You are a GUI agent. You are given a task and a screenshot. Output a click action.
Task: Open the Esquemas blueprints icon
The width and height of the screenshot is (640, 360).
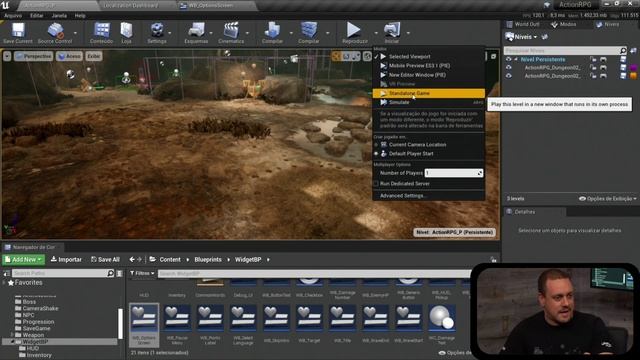196,33
